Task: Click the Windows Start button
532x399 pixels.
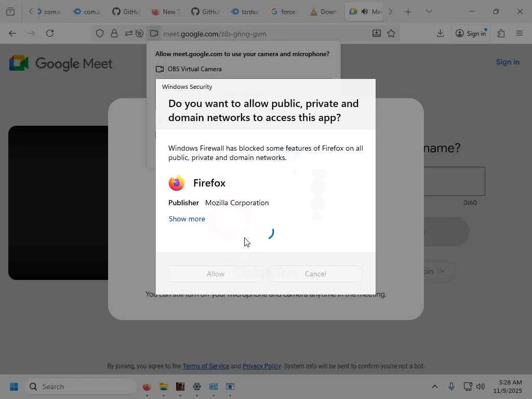Action: [x=14, y=387]
